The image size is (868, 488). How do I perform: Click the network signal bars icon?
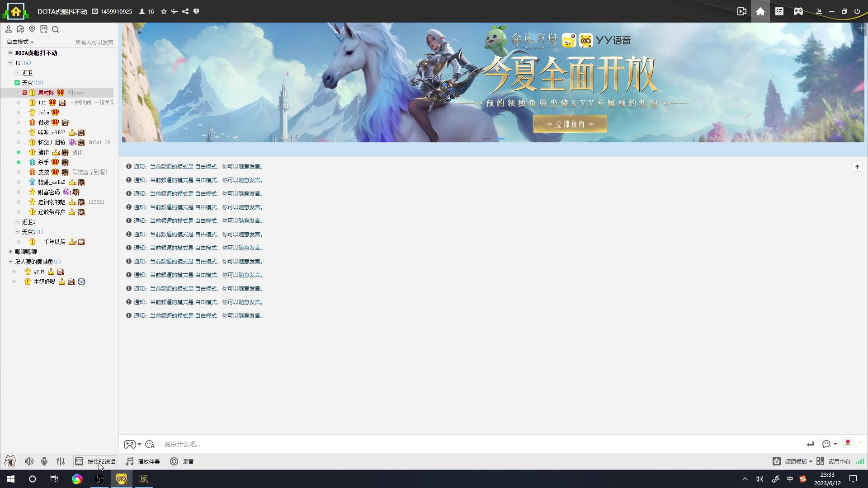[860, 461]
